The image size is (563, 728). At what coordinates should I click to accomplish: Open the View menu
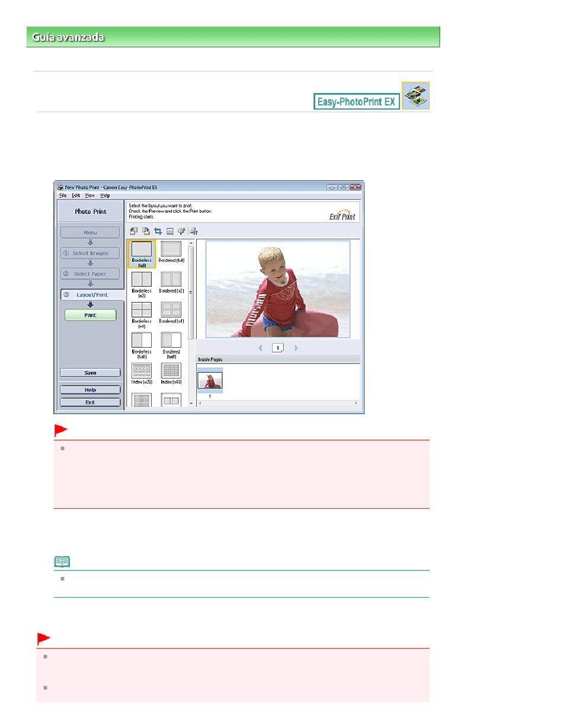click(x=89, y=195)
